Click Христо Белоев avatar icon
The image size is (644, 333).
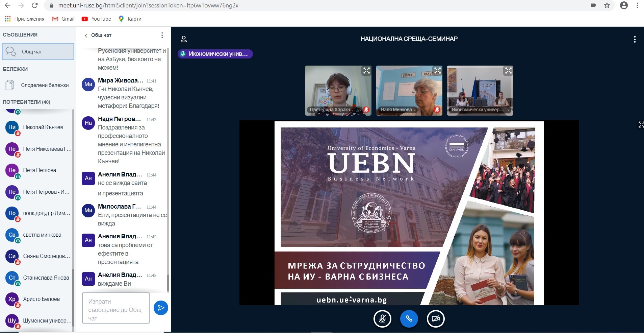12,299
